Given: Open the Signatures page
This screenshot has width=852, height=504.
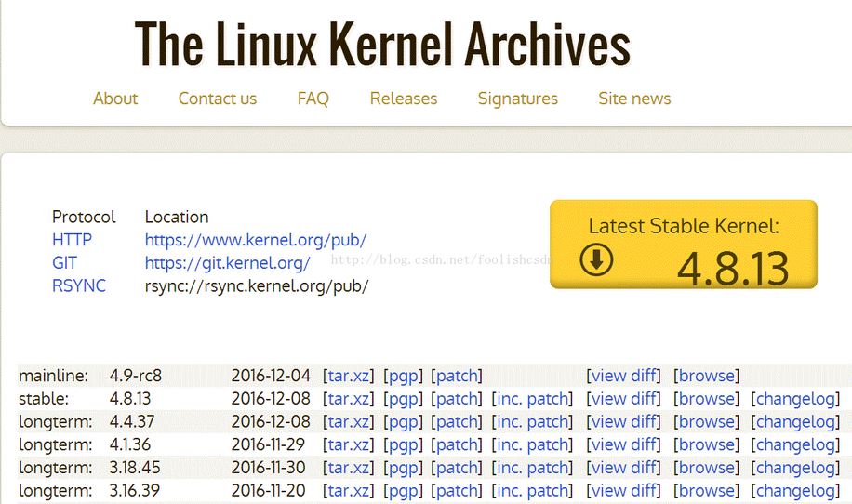Looking at the screenshot, I should 518,99.
